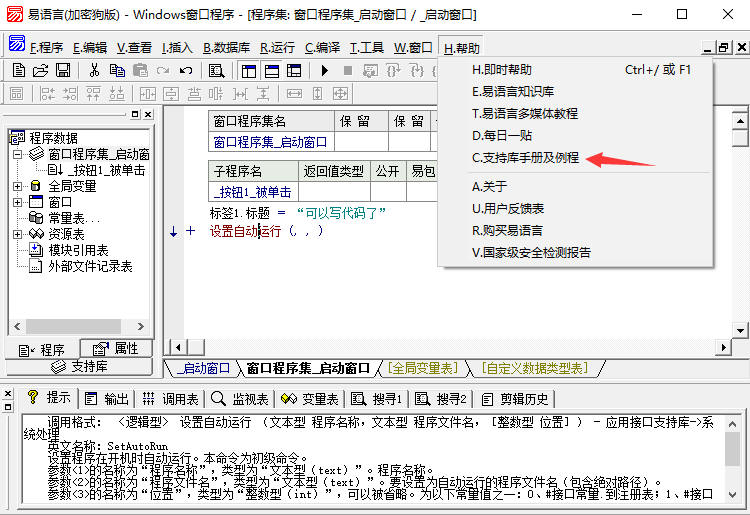Click the editor vertical scrollbar down arrow

740,330
